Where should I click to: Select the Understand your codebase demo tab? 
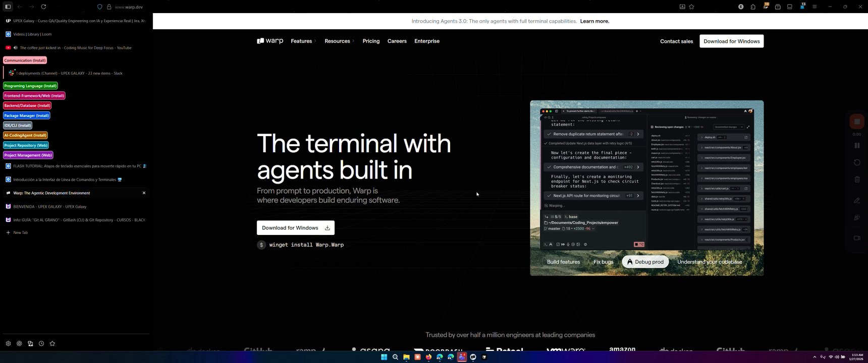pyautogui.click(x=710, y=262)
